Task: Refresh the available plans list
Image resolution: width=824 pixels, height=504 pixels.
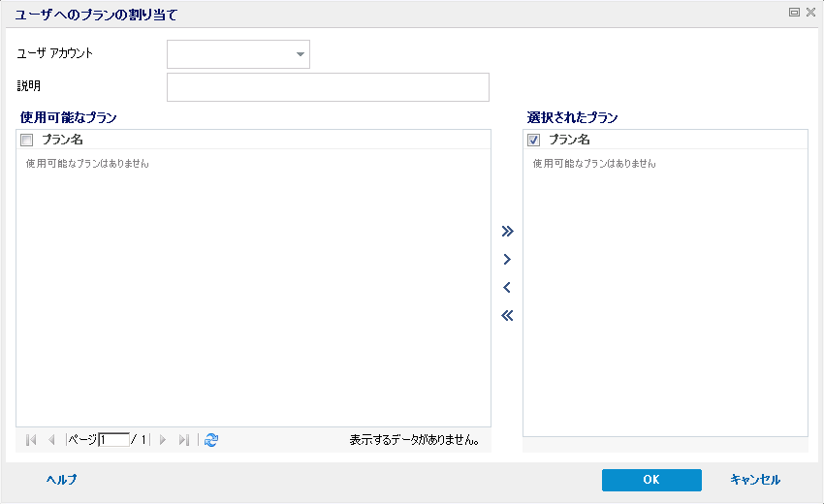Action: (x=211, y=440)
